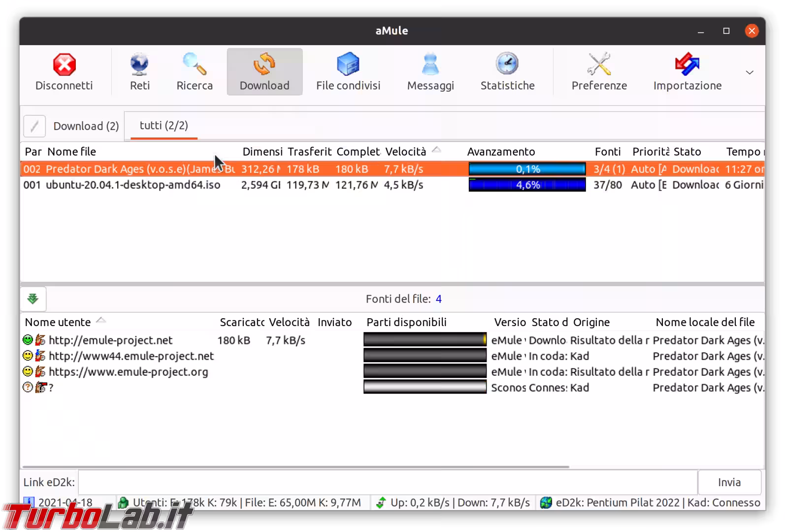Open Preferenze settings
This screenshot has height=532, width=785.
[599, 72]
